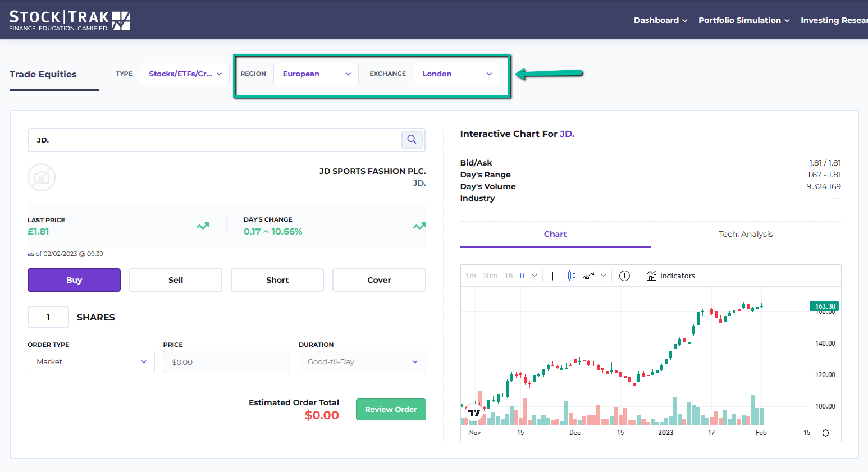
Task: Switch to the Tech. Analysis tab
Action: (x=746, y=234)
